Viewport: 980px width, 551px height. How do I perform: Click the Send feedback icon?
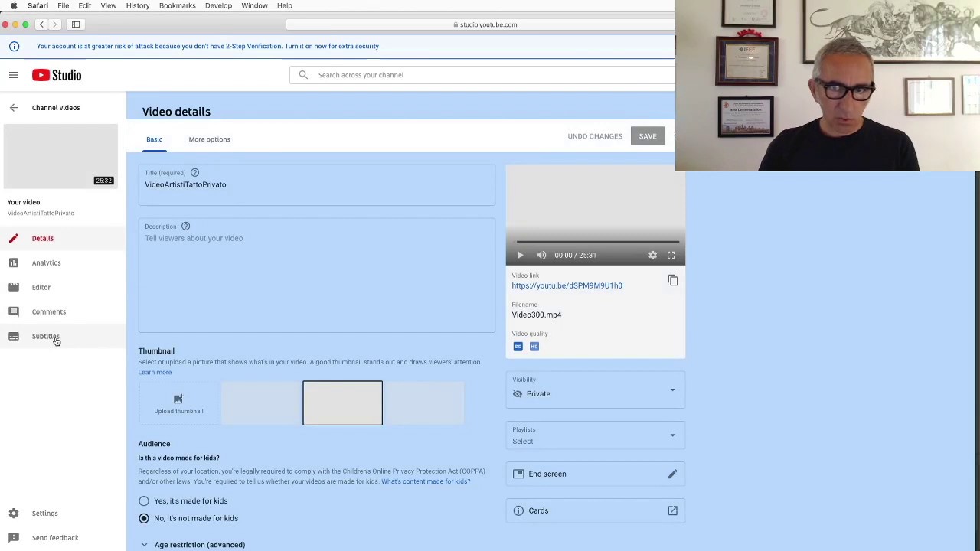14,538
